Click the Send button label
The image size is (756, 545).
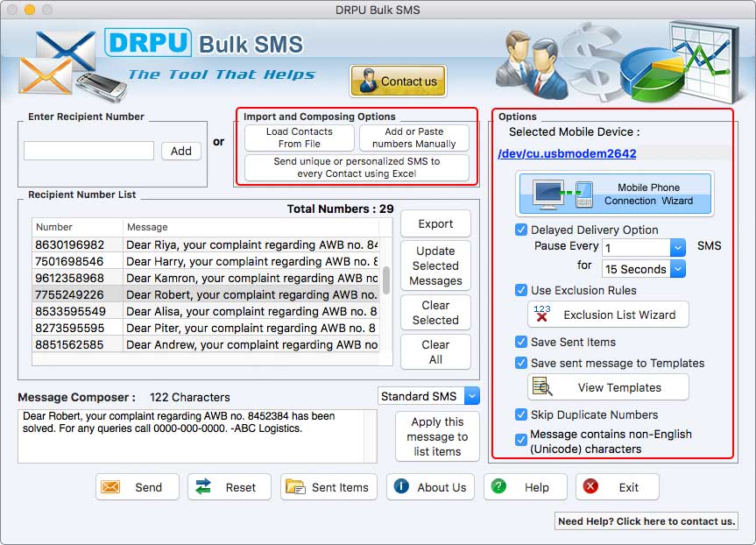[x=149, y=487]
